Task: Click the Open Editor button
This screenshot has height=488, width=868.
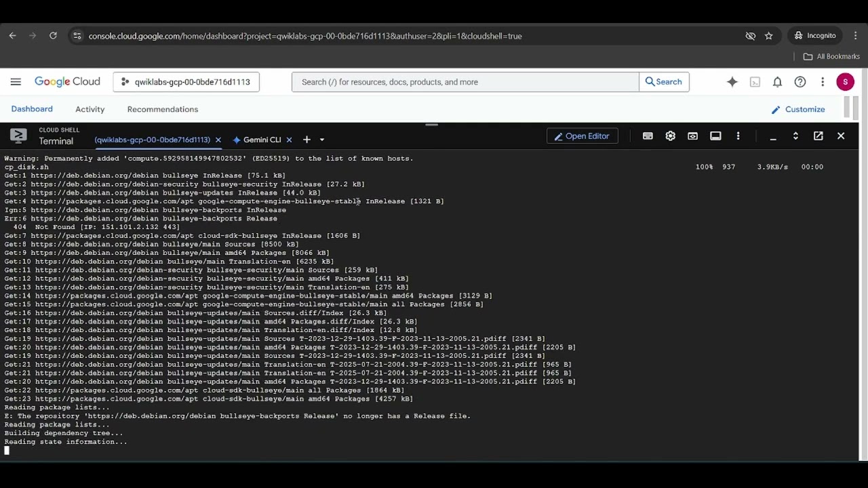Action: pyautogui.click(x=583, y=136)
